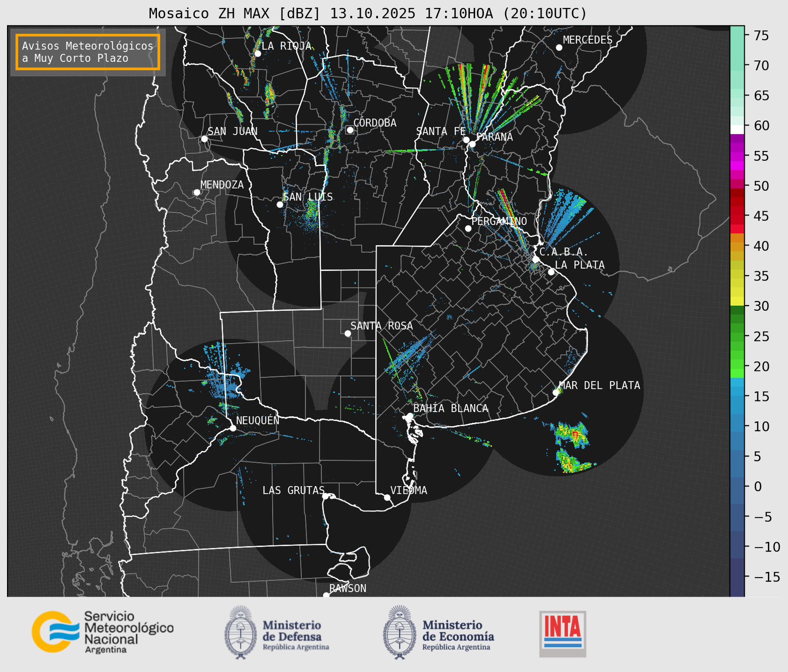
Task: Select the Mar del Plata marker
Action: pyautogui.click(x=555, y=393)
